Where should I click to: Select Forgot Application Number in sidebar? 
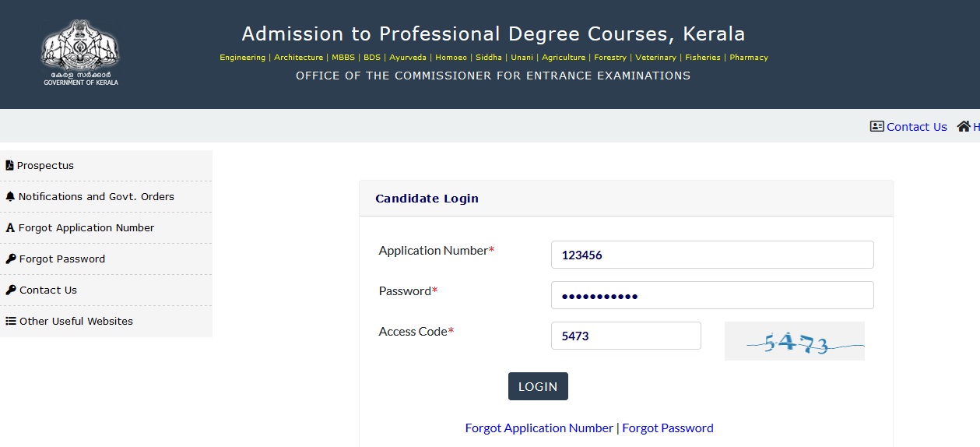click(x=106, y=228)
